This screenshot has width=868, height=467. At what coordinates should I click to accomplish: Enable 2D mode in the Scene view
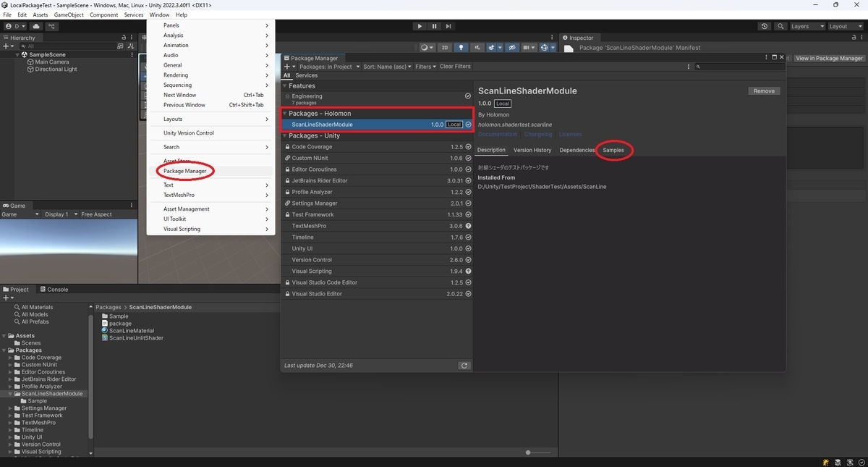click(x=445, y=46)
